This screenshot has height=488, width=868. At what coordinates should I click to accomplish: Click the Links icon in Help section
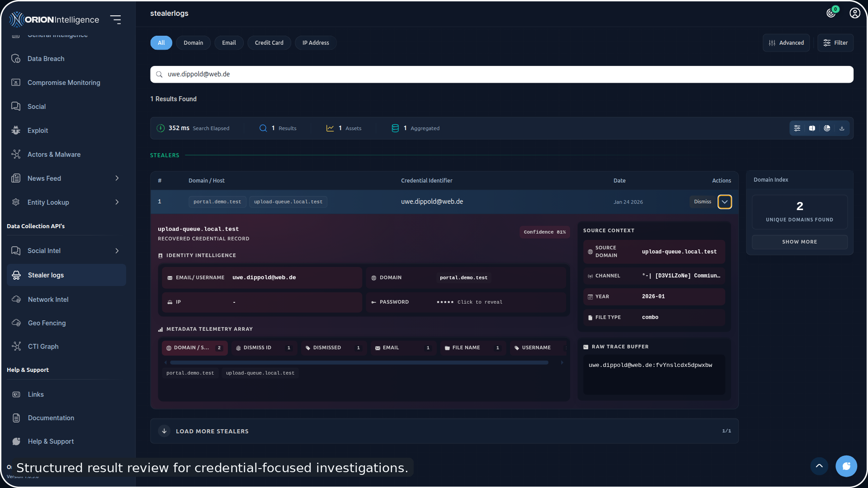[16, 394]
